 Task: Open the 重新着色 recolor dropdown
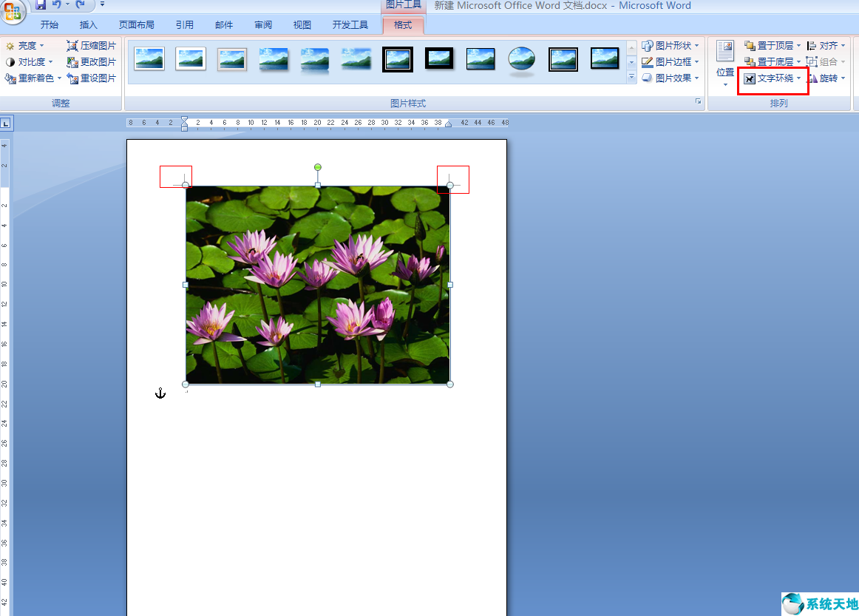(33, 78)
